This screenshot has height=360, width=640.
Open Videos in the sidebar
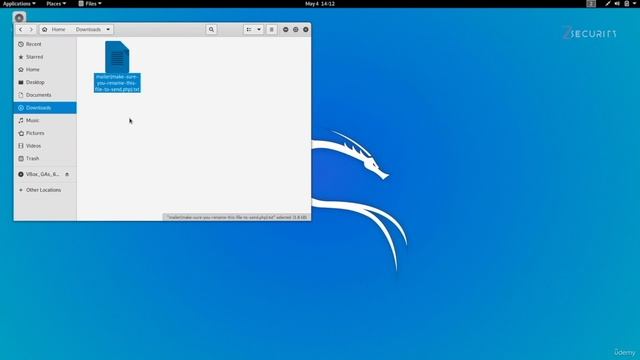coord(45,146)
